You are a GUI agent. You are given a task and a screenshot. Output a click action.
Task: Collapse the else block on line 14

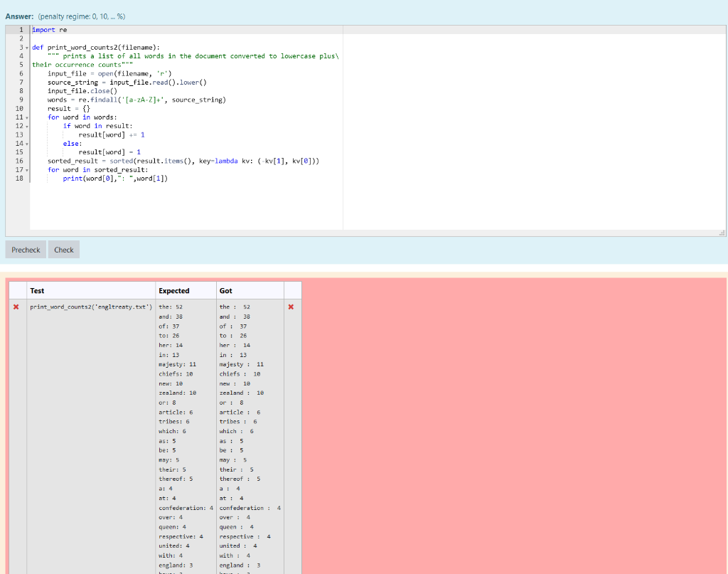click(x=26, y=143)
